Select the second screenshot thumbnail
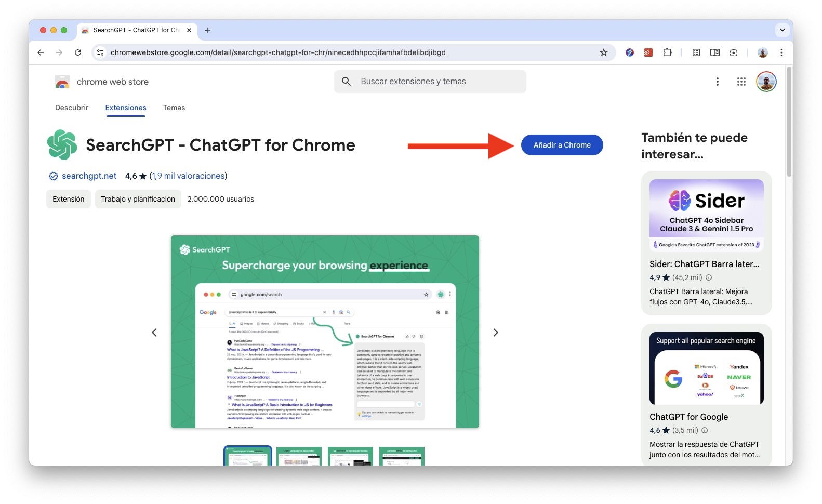The height and width of the screenshot is (504, 822). tap(299, 456)
